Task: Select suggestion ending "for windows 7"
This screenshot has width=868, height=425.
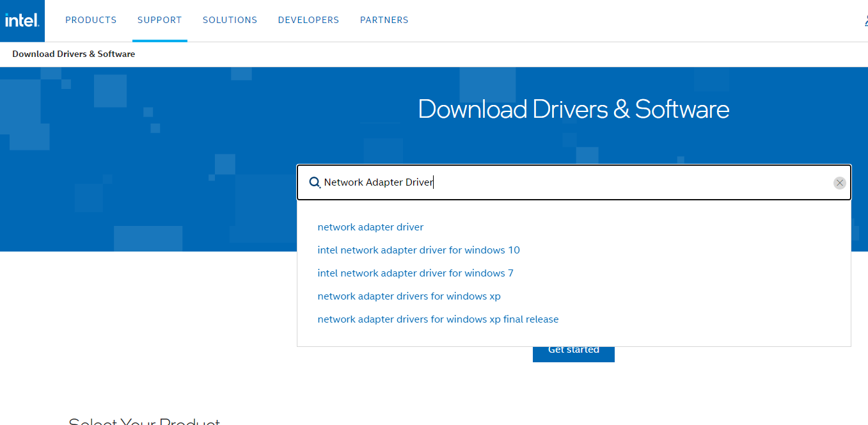Action: [415, 273]
